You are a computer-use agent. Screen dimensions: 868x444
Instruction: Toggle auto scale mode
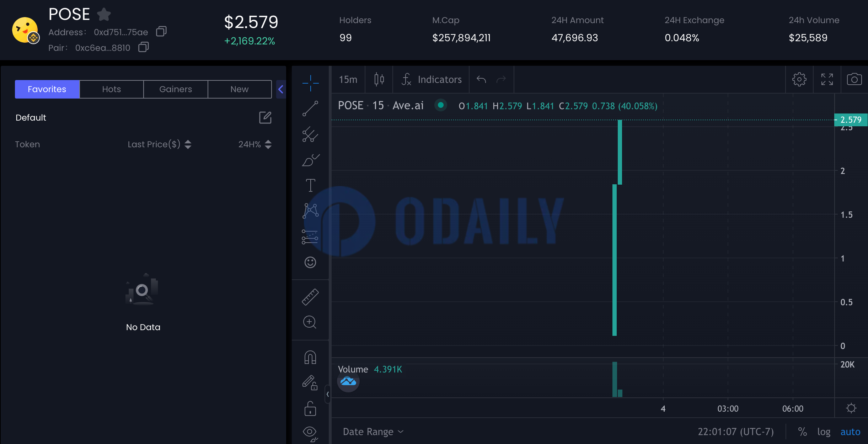pos(850,432)
